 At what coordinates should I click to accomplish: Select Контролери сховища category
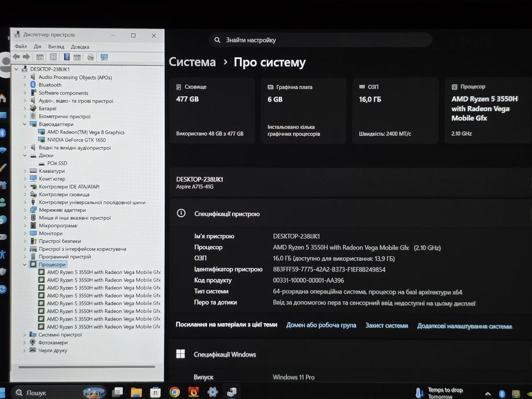click(64, 194)
